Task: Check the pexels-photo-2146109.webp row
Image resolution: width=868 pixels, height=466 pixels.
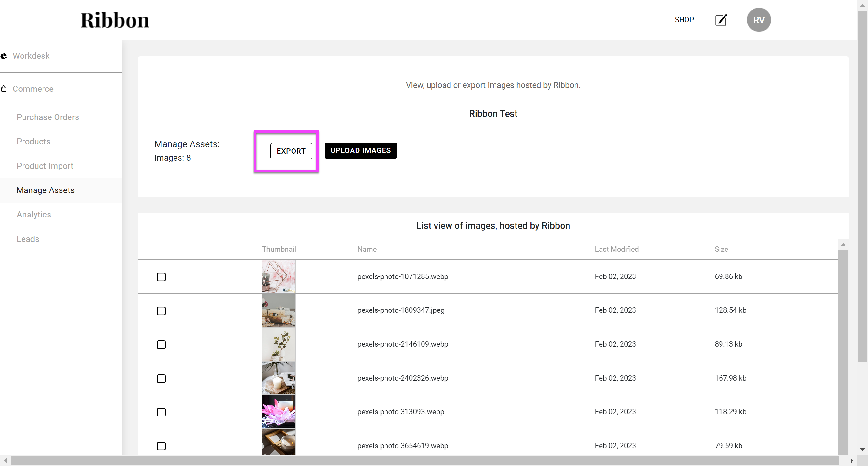Action: [x=161, y=345]
